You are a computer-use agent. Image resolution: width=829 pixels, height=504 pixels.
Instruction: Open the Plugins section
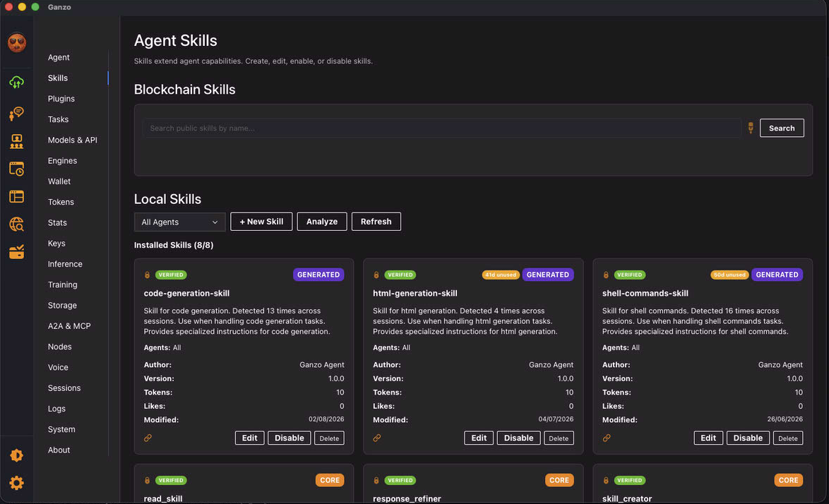click(61, 99)
